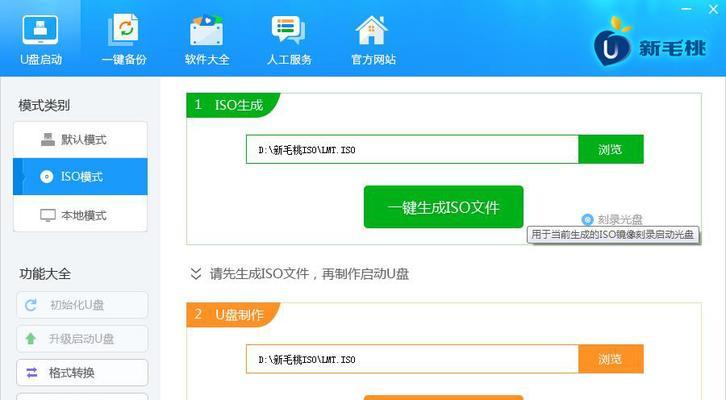Image resolution: width=726 pixels, height=400 pixels.
Task: Click the 格式转换 button
Action: click(82, 373)
